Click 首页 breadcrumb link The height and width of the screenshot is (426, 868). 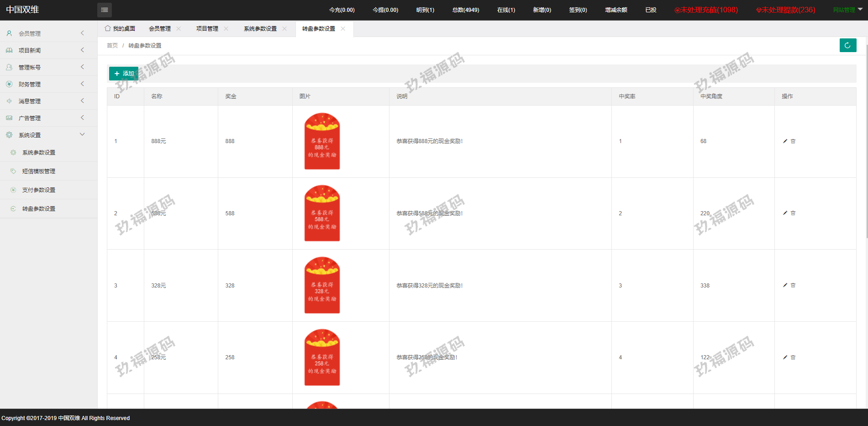pos(112,46)
